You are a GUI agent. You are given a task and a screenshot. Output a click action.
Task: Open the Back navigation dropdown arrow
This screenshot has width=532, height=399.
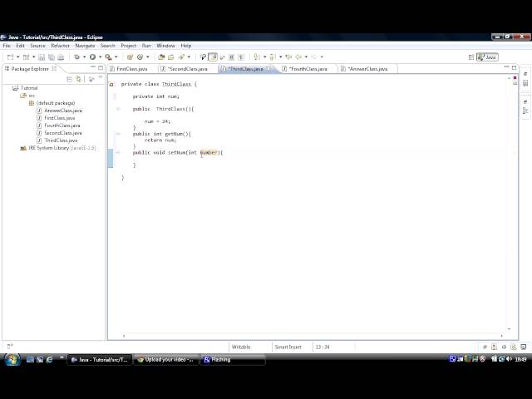click(x=306, y=57)
